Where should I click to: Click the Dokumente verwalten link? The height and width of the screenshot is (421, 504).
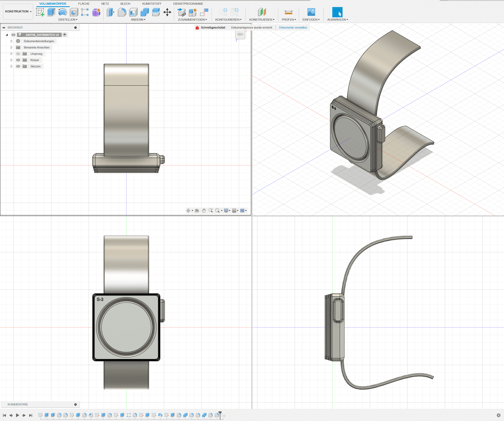[293, 28]
